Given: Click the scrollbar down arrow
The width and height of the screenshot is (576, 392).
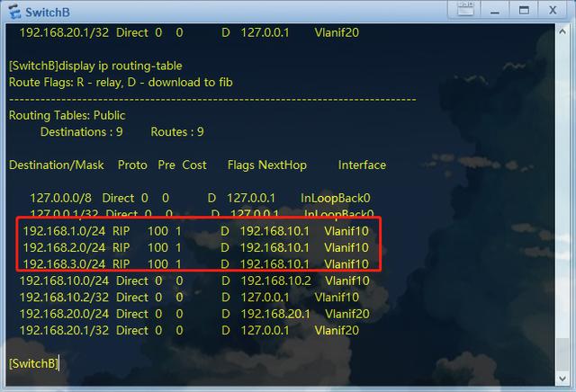Looking at the screenshot, I should (562, 378).
